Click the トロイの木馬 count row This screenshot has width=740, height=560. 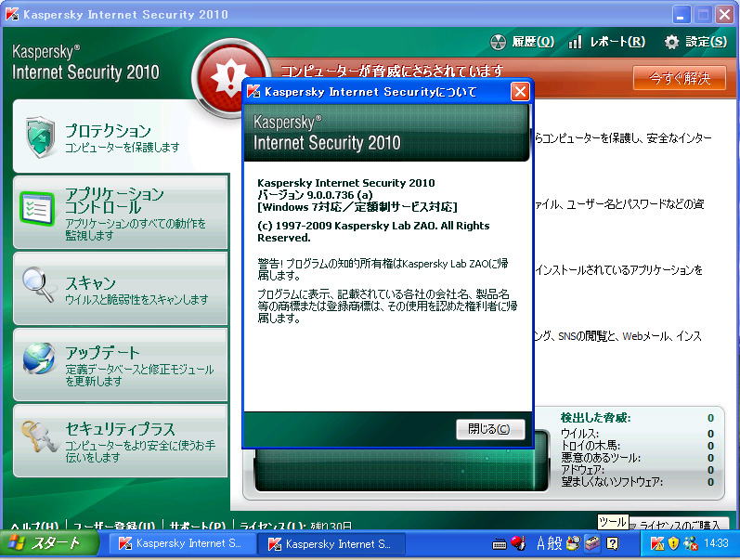(637, 446)
